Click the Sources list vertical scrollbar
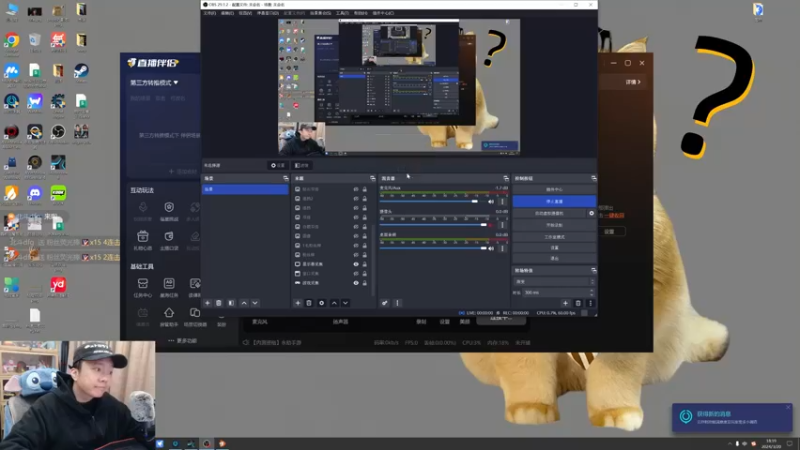Image resolution: width=800 pixels, height=450 pixels. (x=373, y=260)
